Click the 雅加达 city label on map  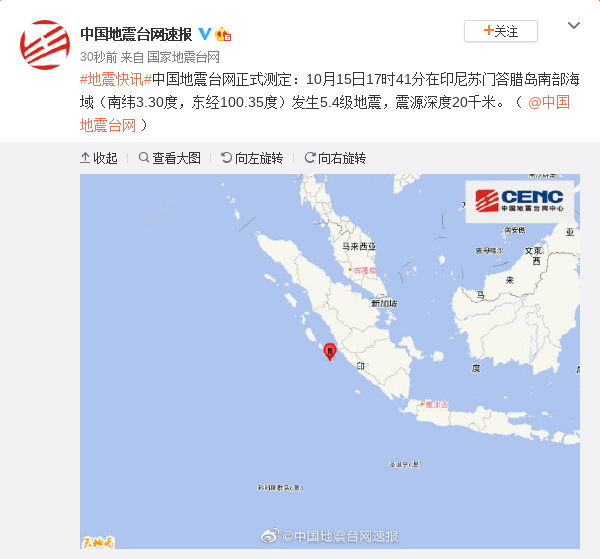pyautogui.click(x=436, y=404)
